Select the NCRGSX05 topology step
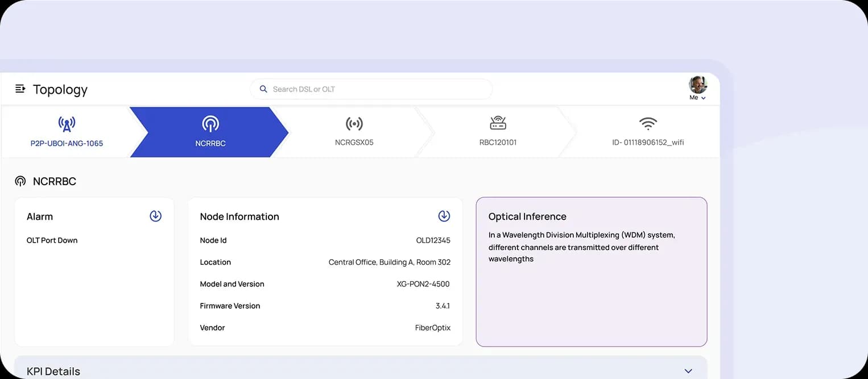 pyautogui.click(x=354, y=132)
